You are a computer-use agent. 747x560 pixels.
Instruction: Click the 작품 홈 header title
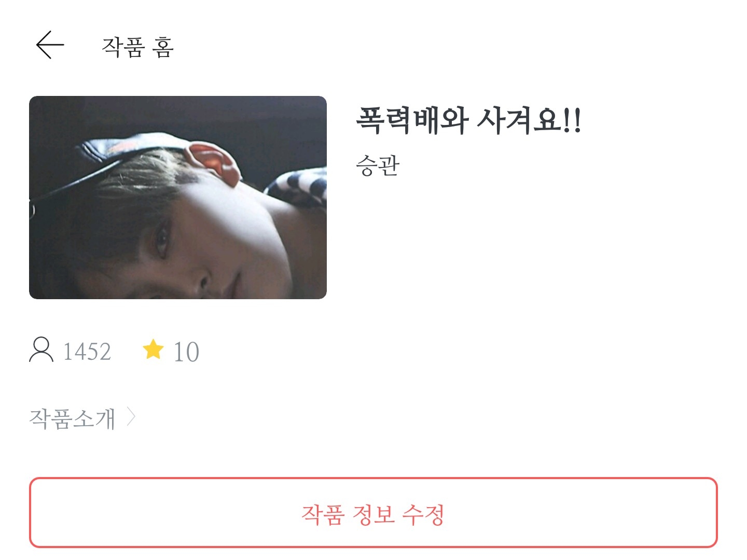point(137,46)
